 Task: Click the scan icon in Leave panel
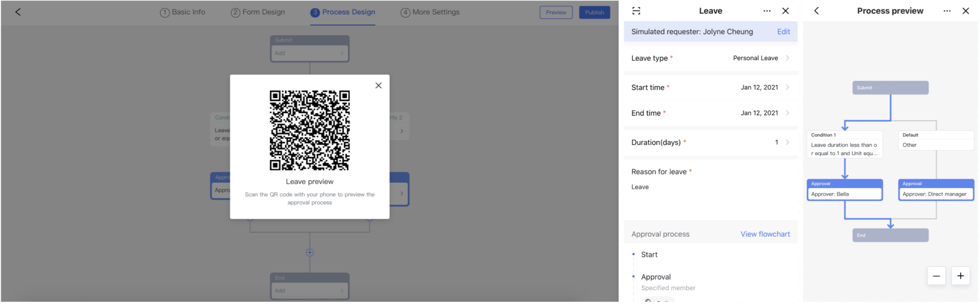click(x=636, y=11)
